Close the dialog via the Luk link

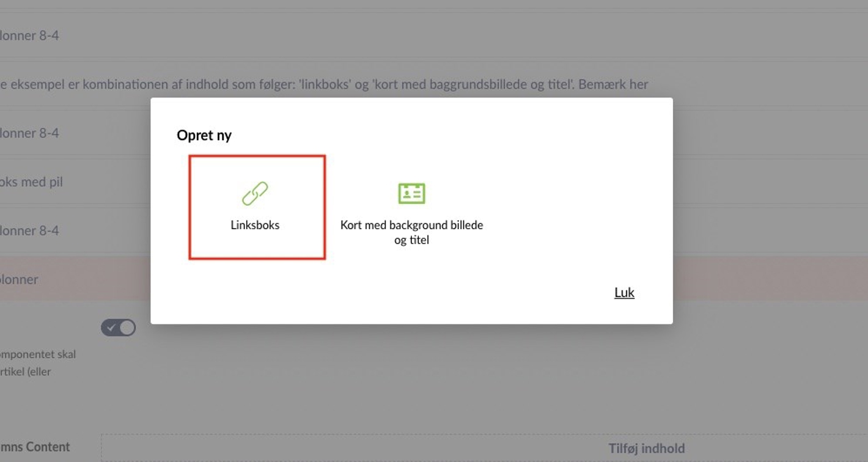(x=624, y=292)
